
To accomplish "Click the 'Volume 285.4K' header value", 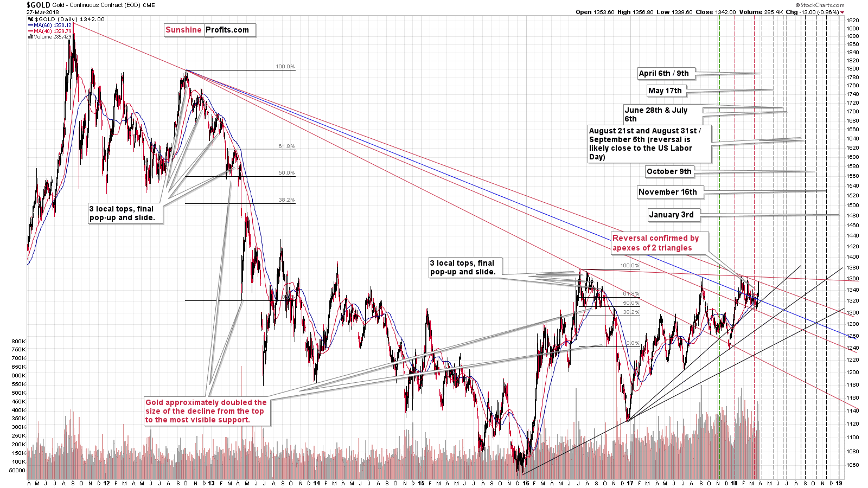I will click(761, 12).
